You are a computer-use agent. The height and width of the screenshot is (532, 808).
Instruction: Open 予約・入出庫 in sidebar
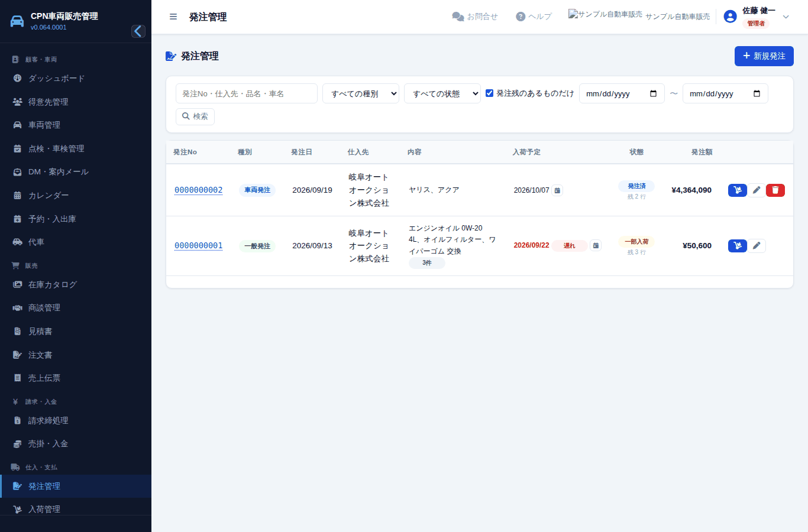coord(76,219)
